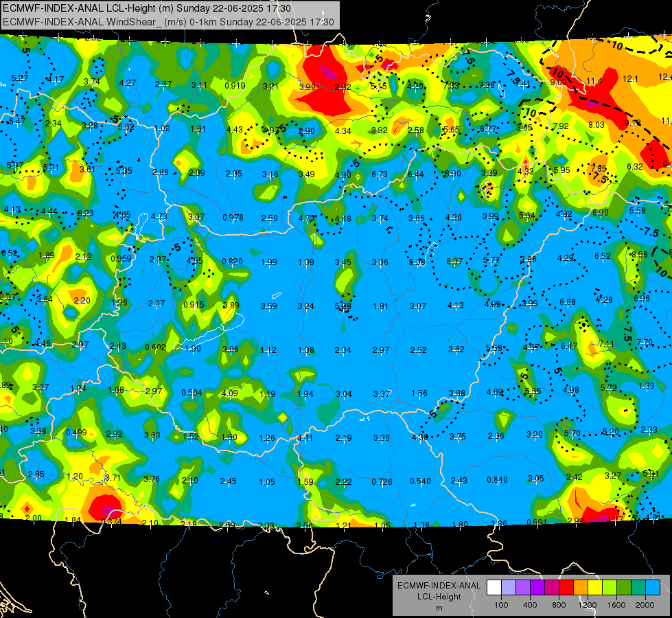Image resolution: width=672 pixels, height=618 pixels.
Task: Click the wind shear value '0.602'
Action: [x=155, y=347]
